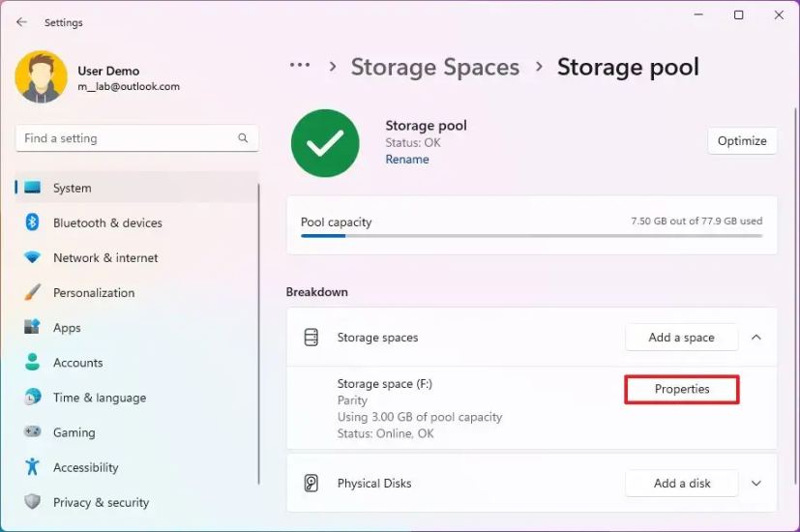The image size is (800, 532).
Task: Click the Gaming controller icon
Action: click(33, 432)
